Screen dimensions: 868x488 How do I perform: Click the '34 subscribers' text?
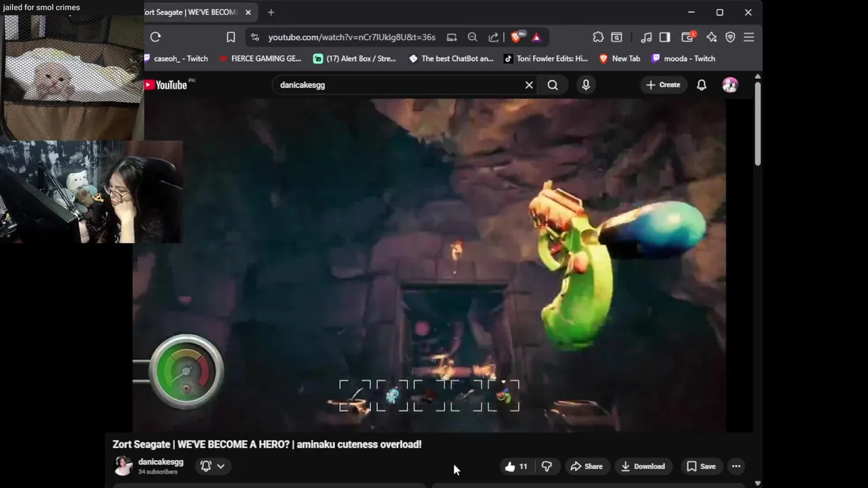click(158, 472)
